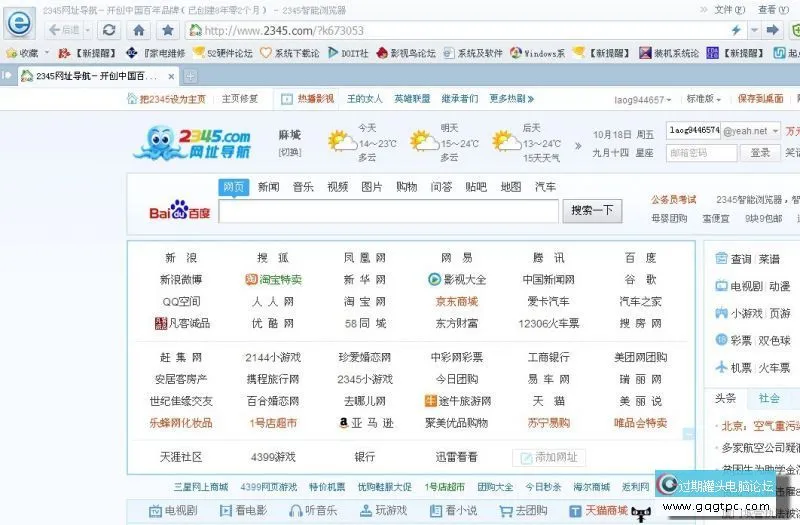Select the 网页 search tab
This screenshot has height=525, width=800.
[234, 187]
